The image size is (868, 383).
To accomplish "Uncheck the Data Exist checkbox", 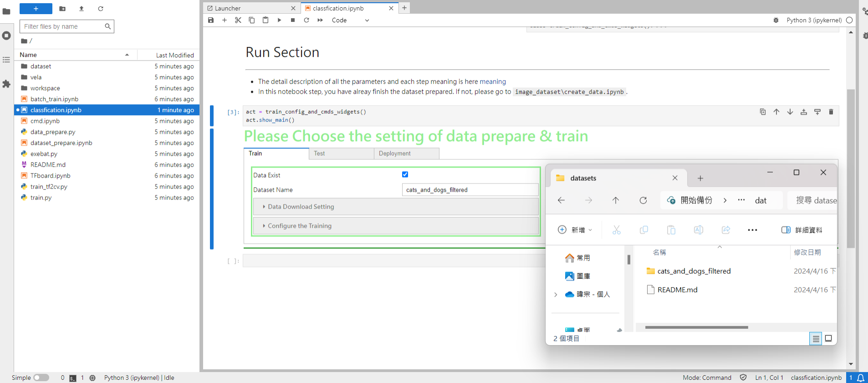I will coord(405,174).
